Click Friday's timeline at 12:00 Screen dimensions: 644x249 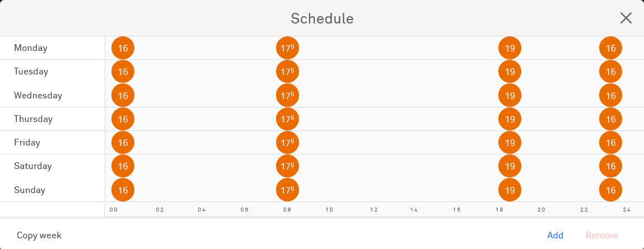[x=374, y=143]
